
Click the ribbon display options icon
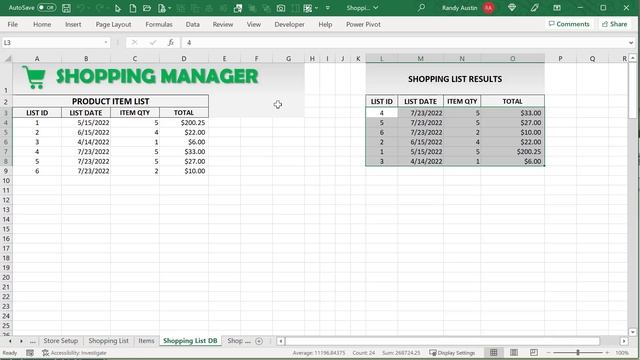pos(557,8)
